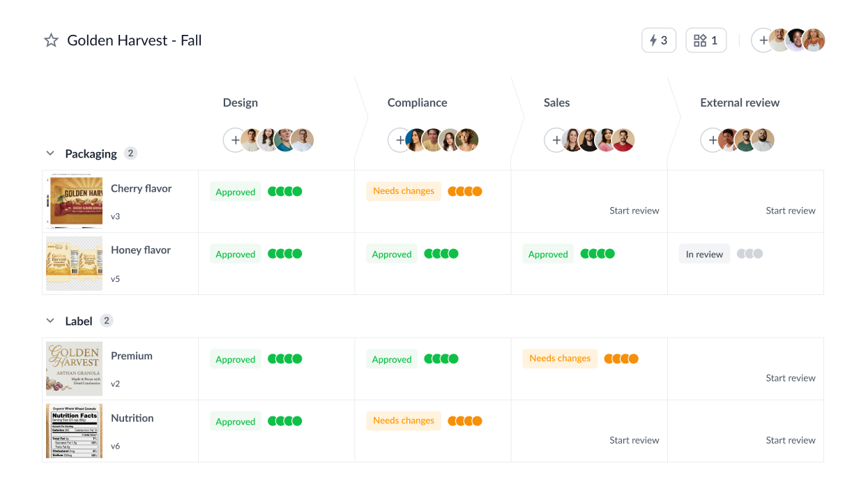Start review for Premium External review

click(x=791, y=378)
